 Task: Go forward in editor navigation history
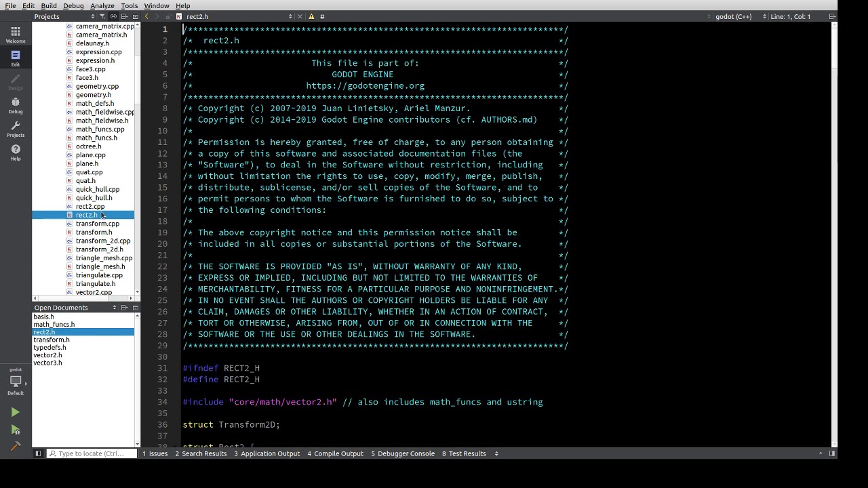pyautogui.click(x=157, y=16)
